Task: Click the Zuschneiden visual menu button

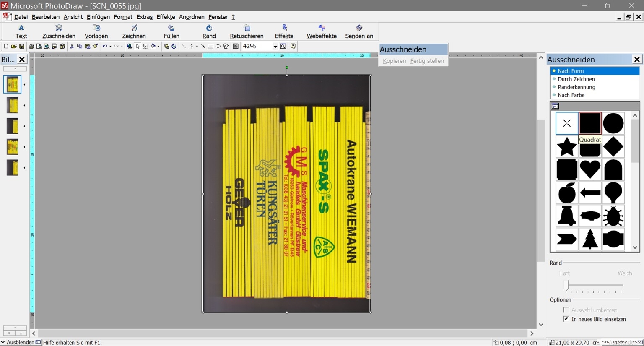Action: click(59, 31)
